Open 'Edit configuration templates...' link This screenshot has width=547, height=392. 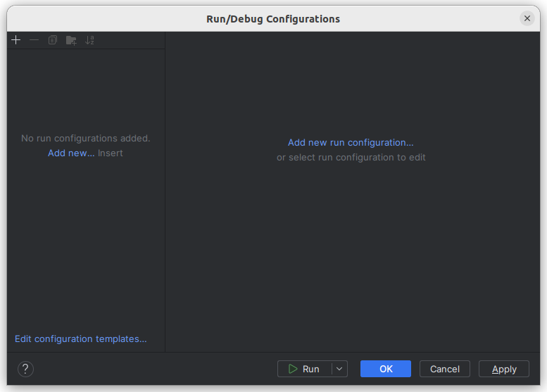(x=81, y=339)
